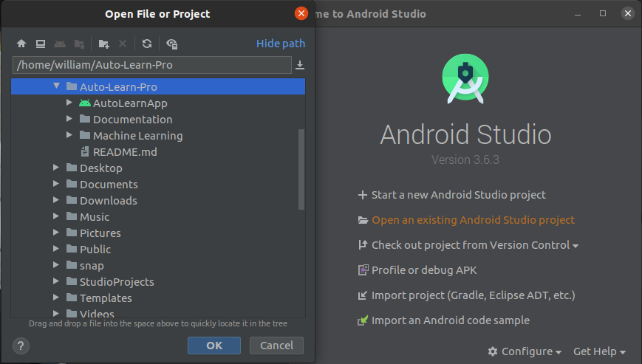This screenshot has width=642, height=364.
Task: Click Hide path link
Action: click(281, 44)
